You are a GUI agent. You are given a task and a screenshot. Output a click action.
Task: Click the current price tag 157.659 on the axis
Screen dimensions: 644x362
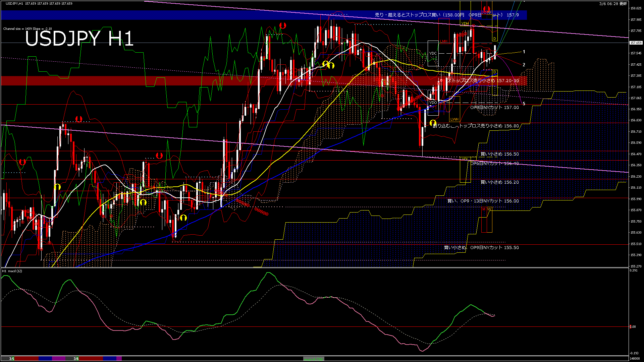pos(636,43)
